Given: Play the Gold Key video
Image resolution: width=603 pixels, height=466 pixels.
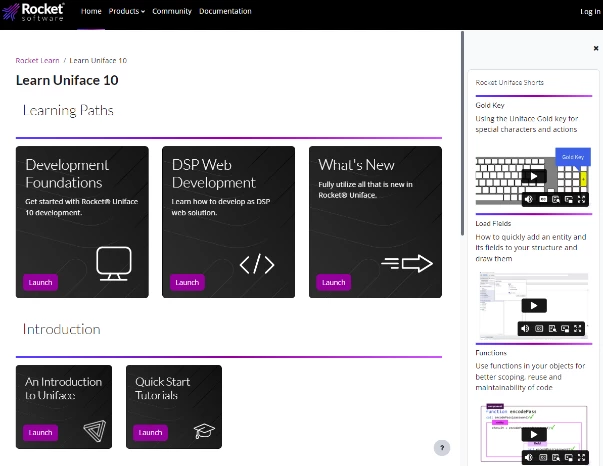Looking at the screenshot, I should point(534,176).
